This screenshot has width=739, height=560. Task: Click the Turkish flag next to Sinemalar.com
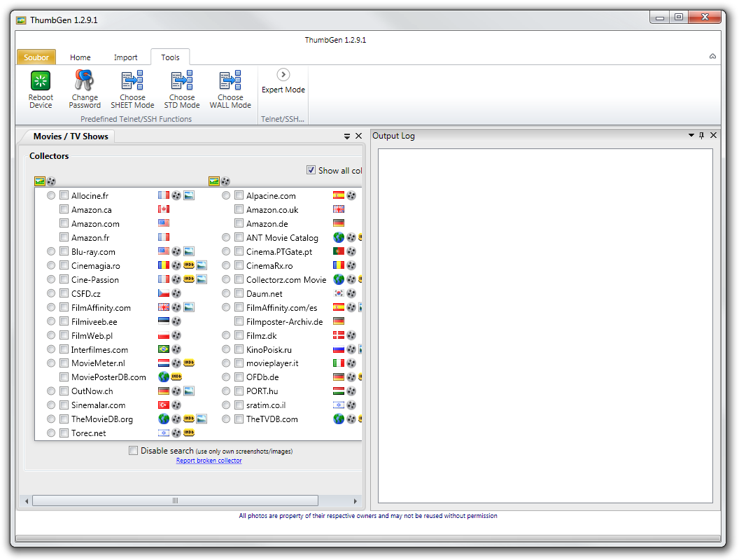[164, 405]
